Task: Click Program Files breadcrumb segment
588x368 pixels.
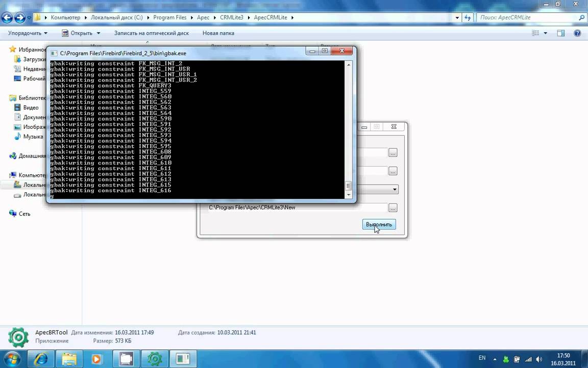Action: click(x=170, y=17)
